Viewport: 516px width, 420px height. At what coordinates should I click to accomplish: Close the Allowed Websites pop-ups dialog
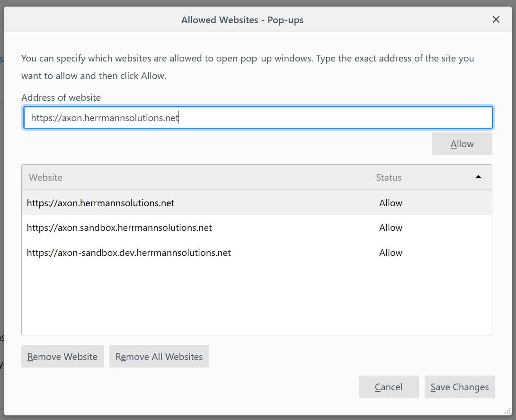[x=496, y=19]
